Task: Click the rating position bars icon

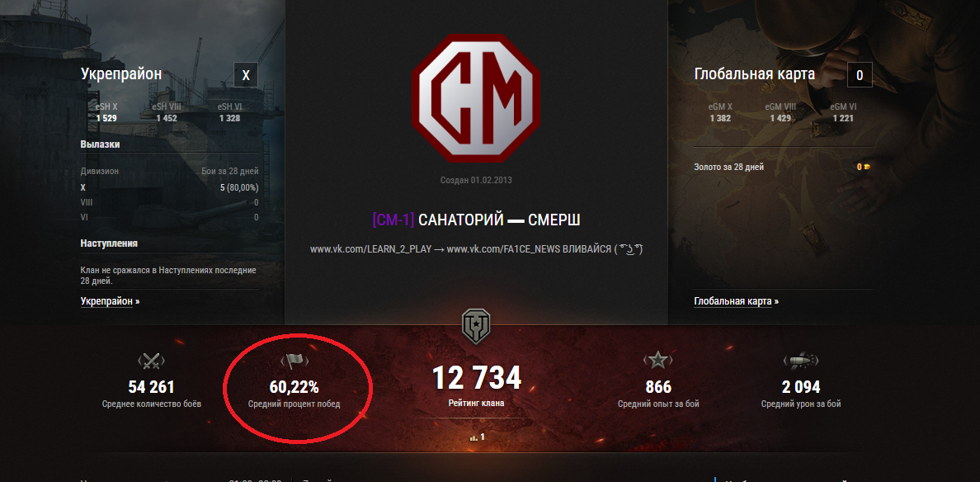Action: pos(474,437)
